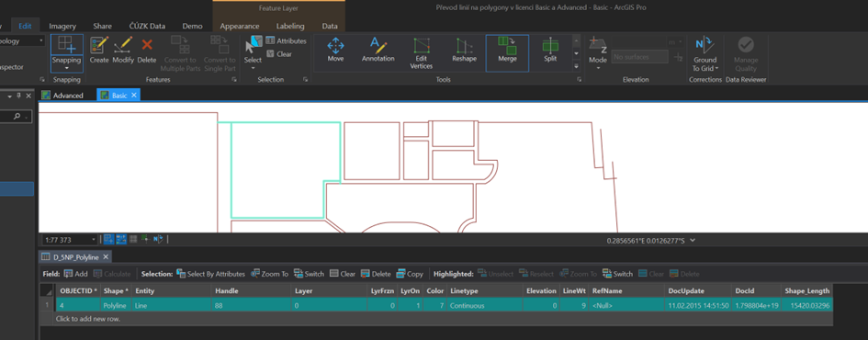Copy the selected table rows
868x340 pixels.
(410, 274)
